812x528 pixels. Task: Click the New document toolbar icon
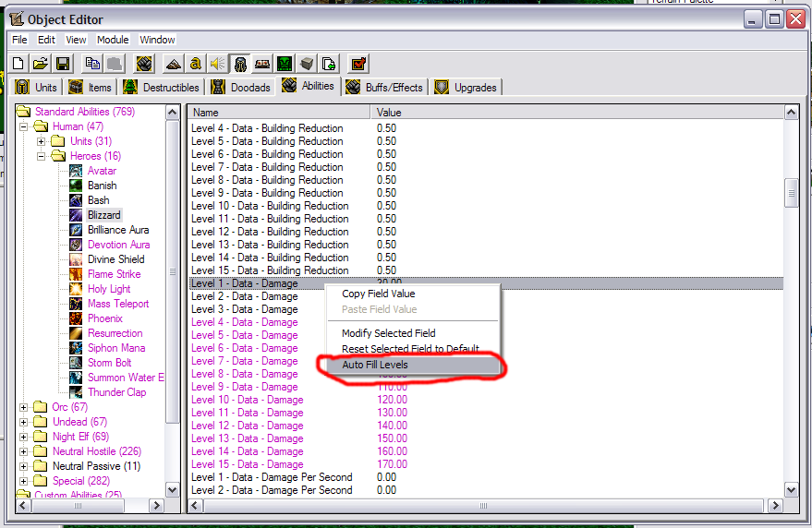(x=18, y=64)
